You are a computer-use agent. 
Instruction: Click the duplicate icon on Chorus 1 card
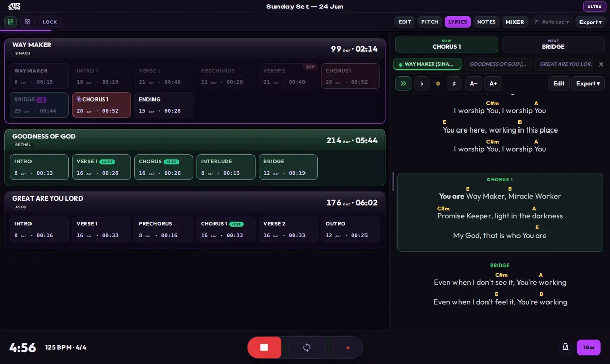[x=79, y=100]
